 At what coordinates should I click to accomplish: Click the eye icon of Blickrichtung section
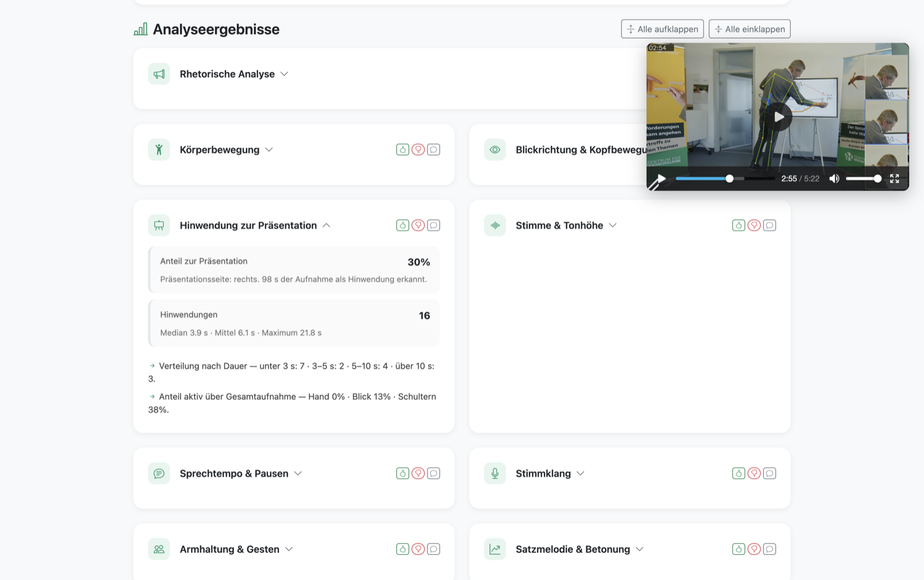click(495, 150)
